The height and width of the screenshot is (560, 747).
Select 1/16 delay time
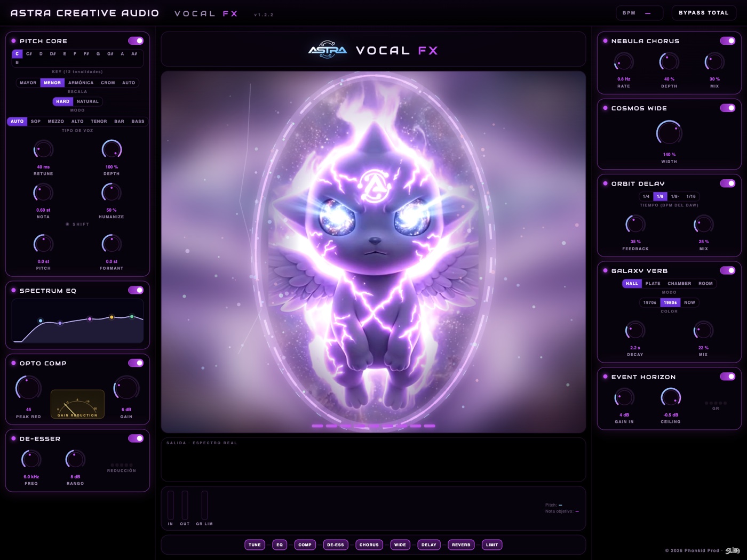[x=691, y=196]
